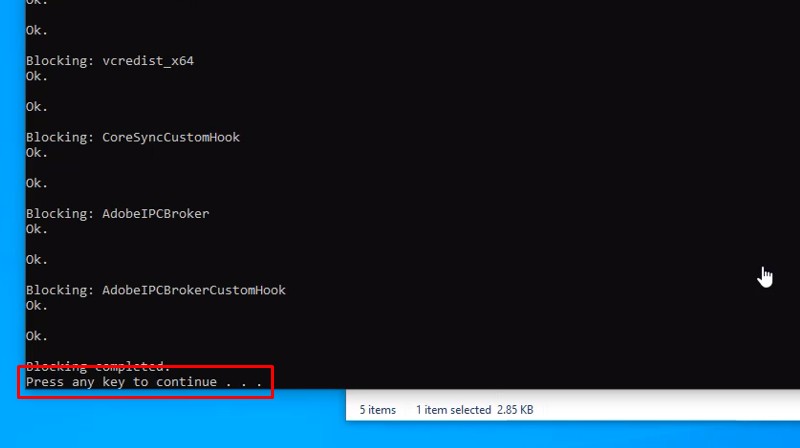This screenshot has width=800, height=448.
Task: Click the Ok. directly below "Blocking: CoreSyncCustomHook"
Action: (x=37, y=153)
